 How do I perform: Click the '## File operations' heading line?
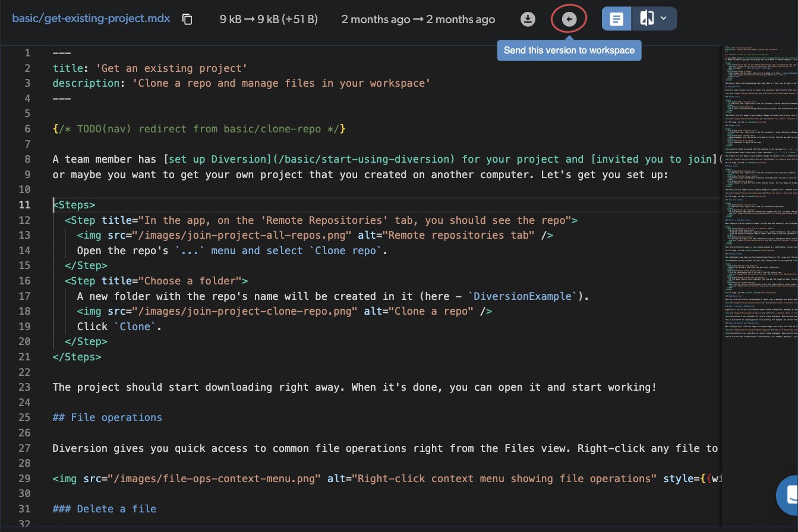coord(107,417)
